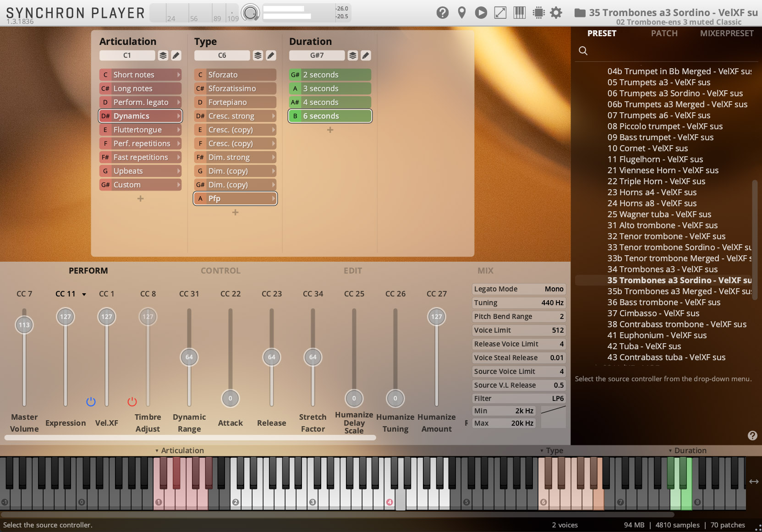762x532 pixels.
Task: Click the Articulation layers stack icon
Action: tap(163, 55)
